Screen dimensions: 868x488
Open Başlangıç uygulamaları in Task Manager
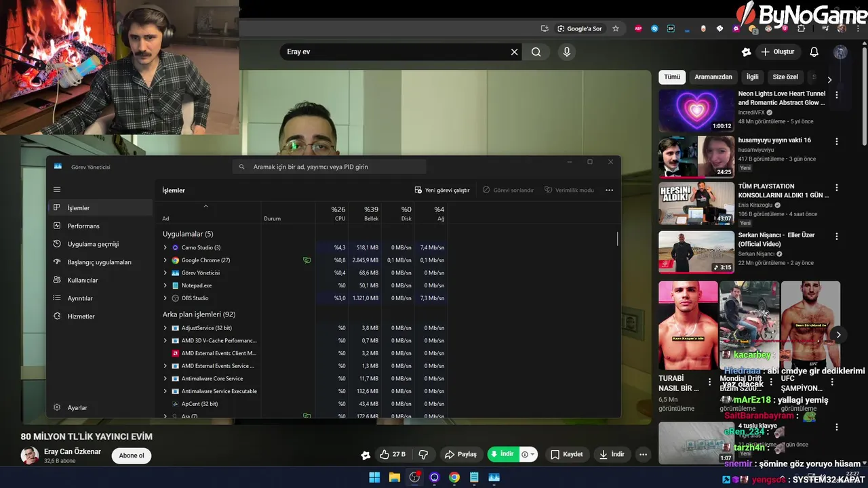point(102,262)
